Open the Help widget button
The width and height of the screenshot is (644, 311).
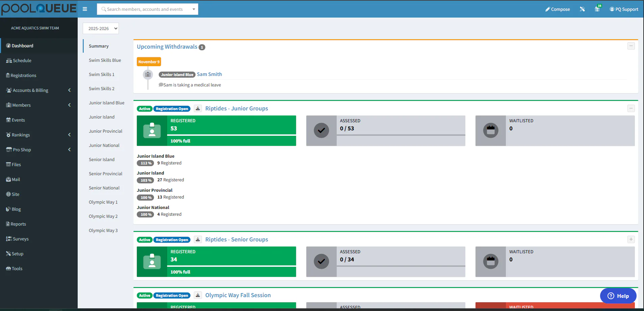tap(618, 296)
